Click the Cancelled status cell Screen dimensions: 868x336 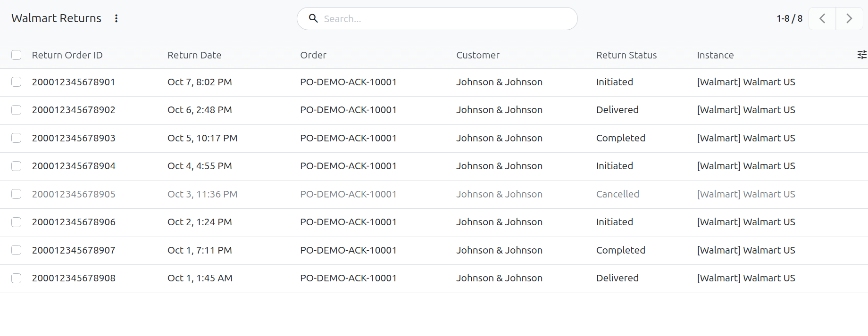618,194
